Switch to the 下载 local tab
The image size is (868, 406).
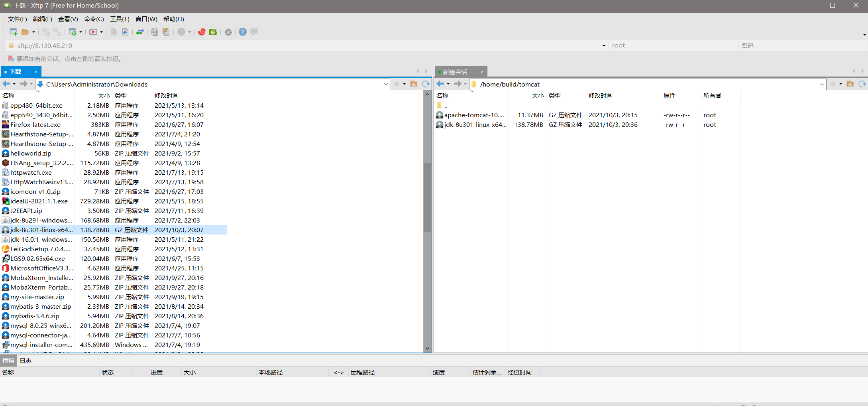point(16,72)
